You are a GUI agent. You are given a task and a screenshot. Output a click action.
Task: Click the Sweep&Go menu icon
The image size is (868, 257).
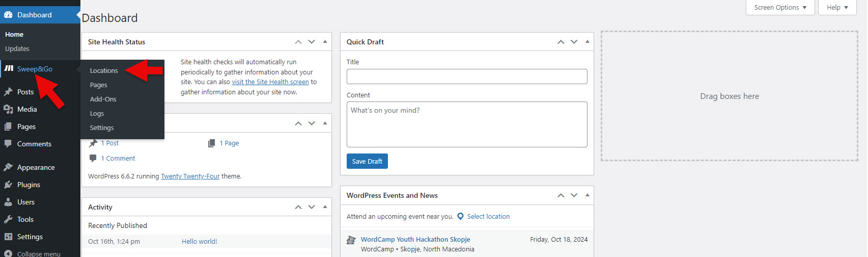click(x=9, y=69)
